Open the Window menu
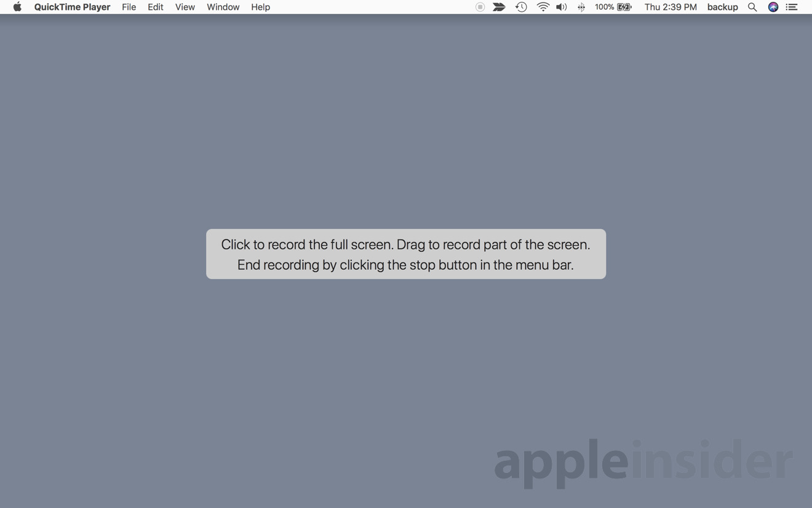Image resolution: width=812 pixels, height=508 pixels. click(x=223, y=7)
